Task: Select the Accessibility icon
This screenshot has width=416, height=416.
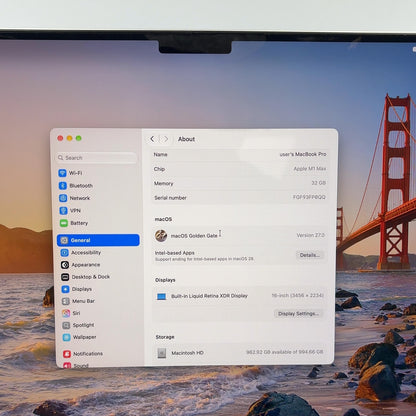Action: [65, 253]
